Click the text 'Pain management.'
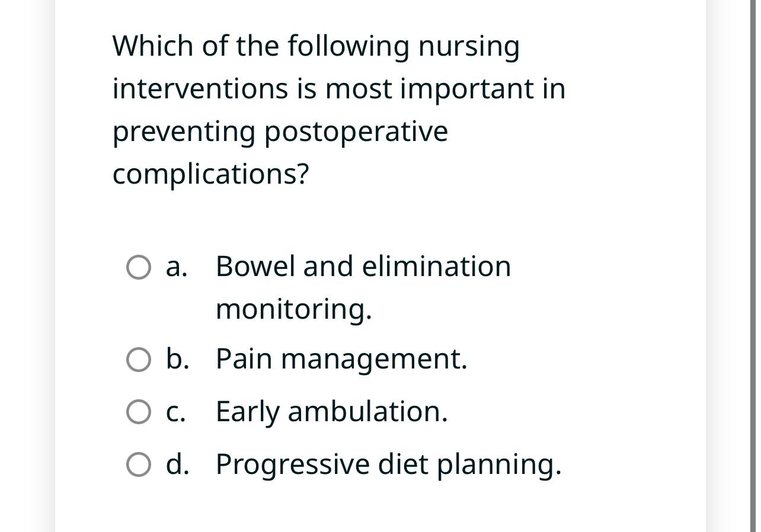Viewport: 761px width, 532px height. click(341, 359)
